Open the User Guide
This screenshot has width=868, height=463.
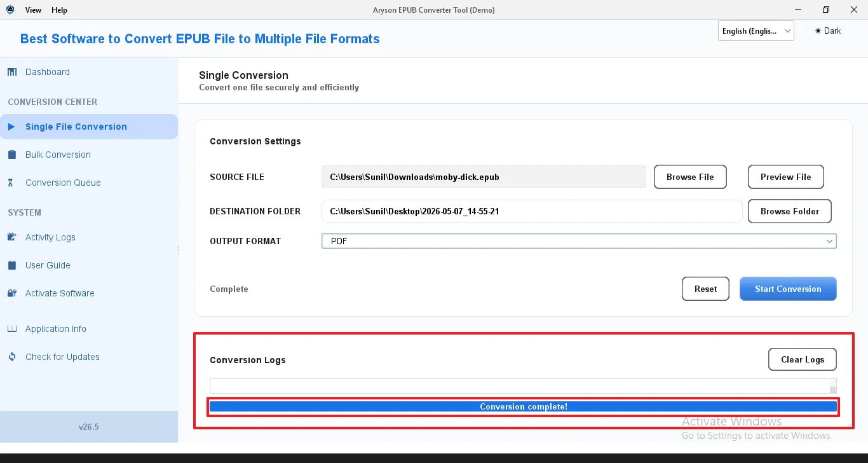pyautogui.click(x=48, y=265)
